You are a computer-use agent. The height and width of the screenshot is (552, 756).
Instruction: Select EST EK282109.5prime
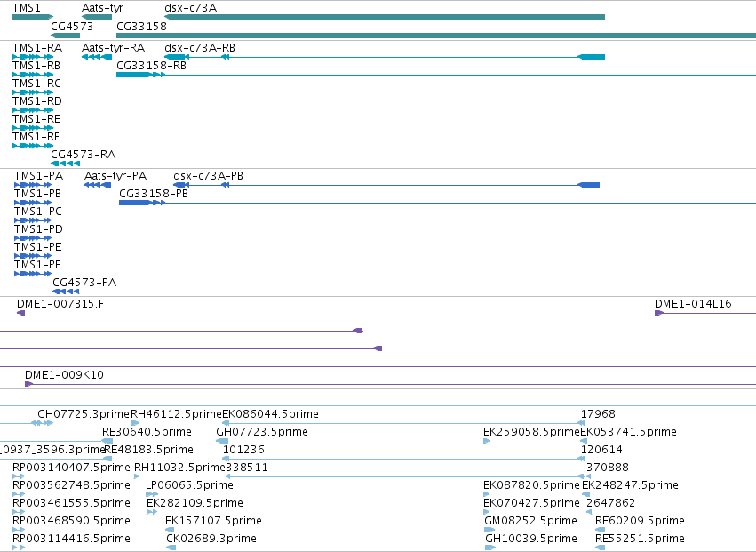(x=195, y=503)
